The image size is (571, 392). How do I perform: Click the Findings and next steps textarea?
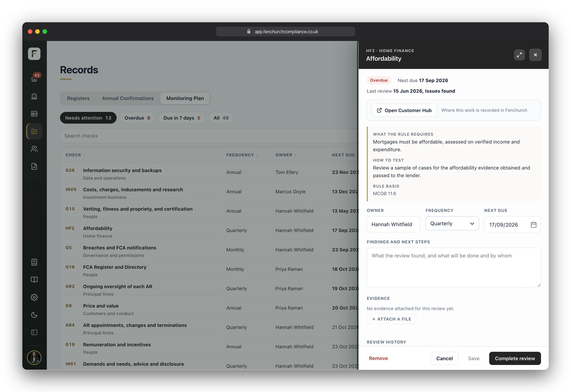[x=453, y=267]
